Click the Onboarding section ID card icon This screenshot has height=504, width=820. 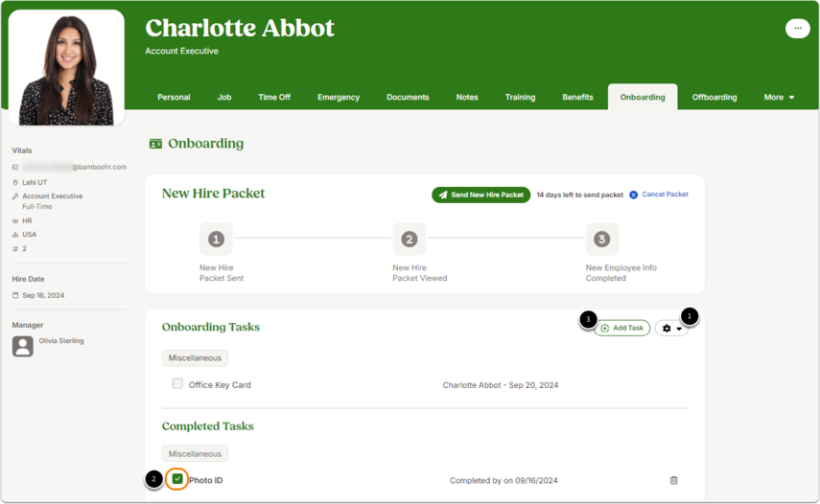click(155, 144)
